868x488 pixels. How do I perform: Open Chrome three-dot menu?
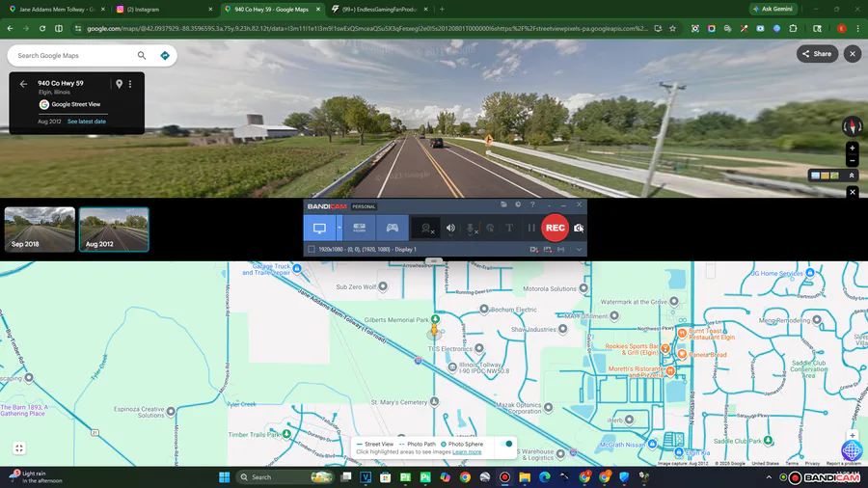[x=857, y=28]
